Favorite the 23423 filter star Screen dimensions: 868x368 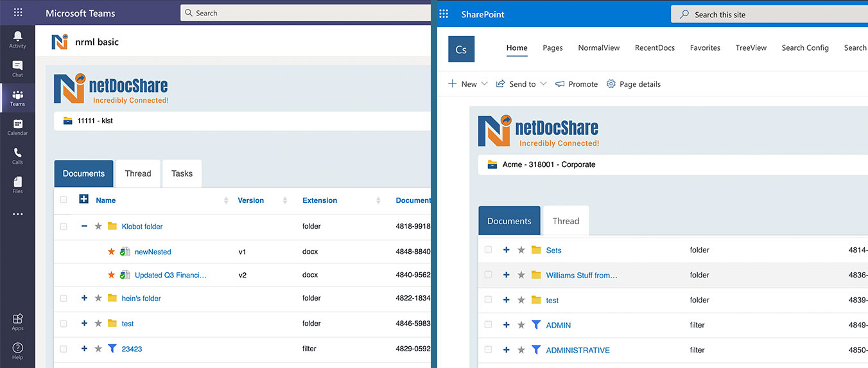click(x=98, y=349)
